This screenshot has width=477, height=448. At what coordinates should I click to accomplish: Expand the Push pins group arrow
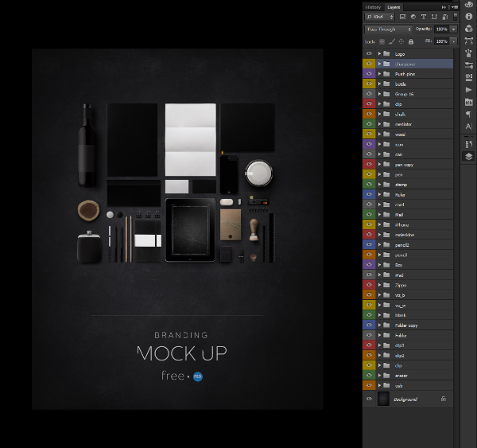(379, 74)
